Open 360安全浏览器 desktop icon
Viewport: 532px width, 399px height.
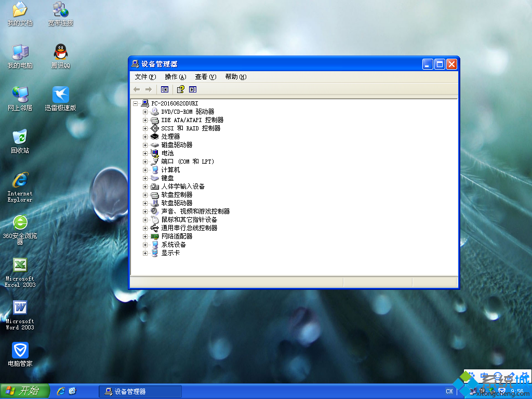coord(20,230)
